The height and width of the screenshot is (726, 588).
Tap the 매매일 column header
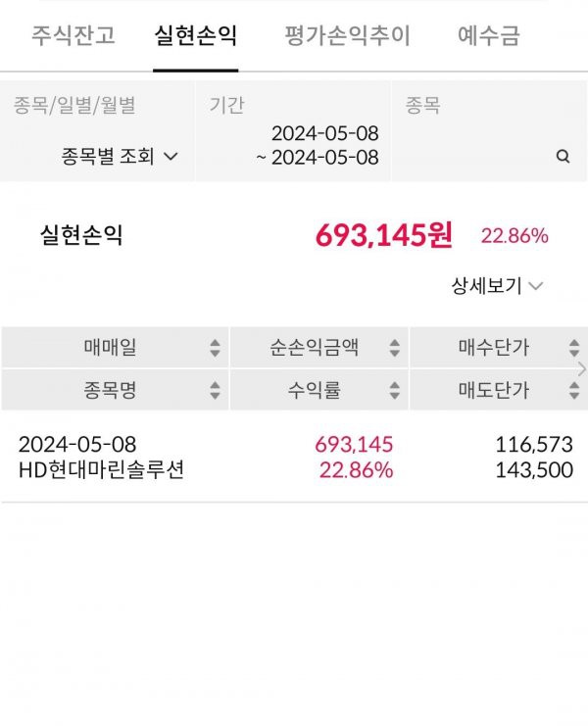115,347
